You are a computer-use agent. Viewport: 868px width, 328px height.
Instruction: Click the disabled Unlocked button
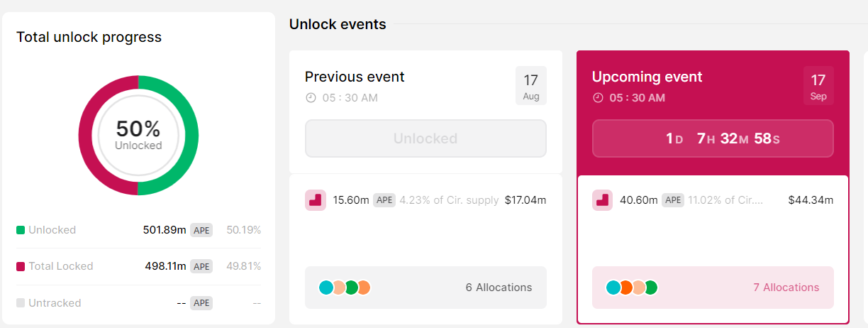(425, 138)
